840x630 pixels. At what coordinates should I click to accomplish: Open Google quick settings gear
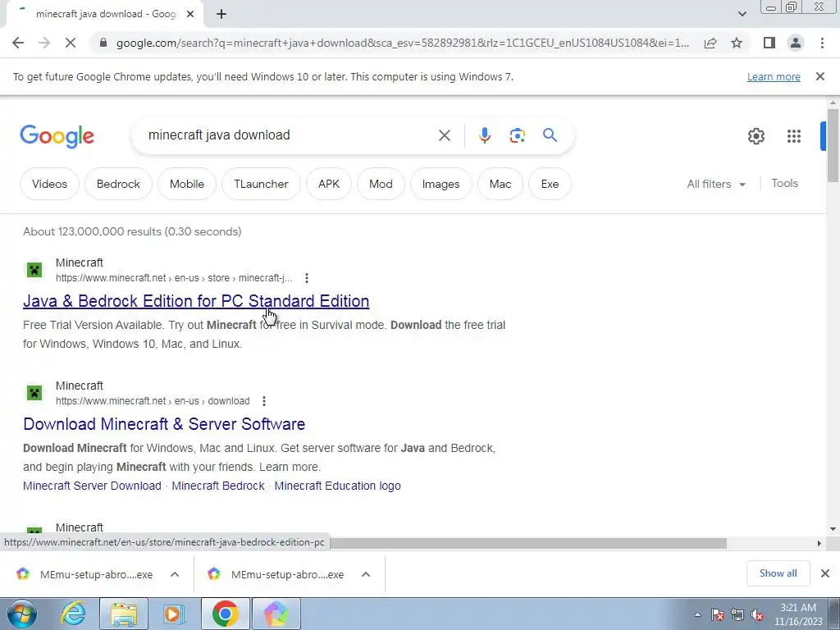pos(756,136)
